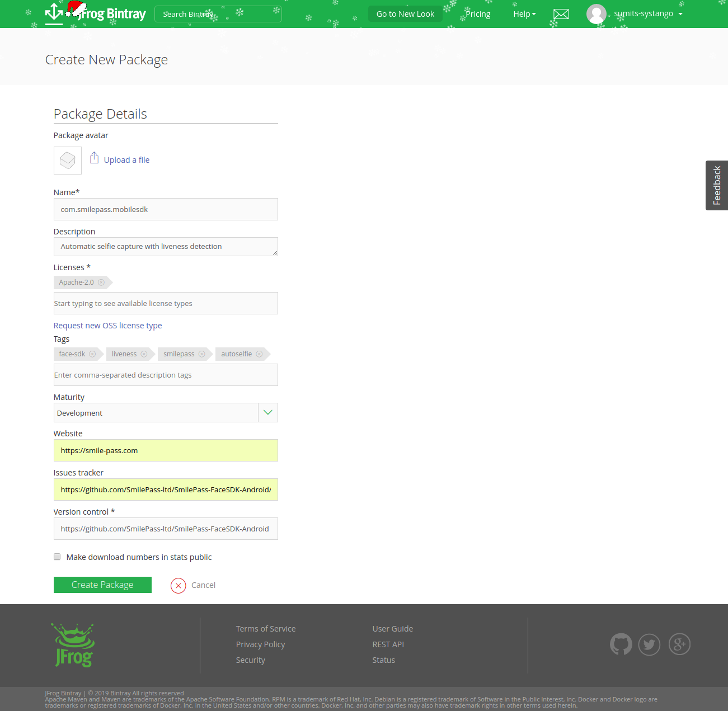
Task: Click the Create Package button
Action: (x=102, y=585)
